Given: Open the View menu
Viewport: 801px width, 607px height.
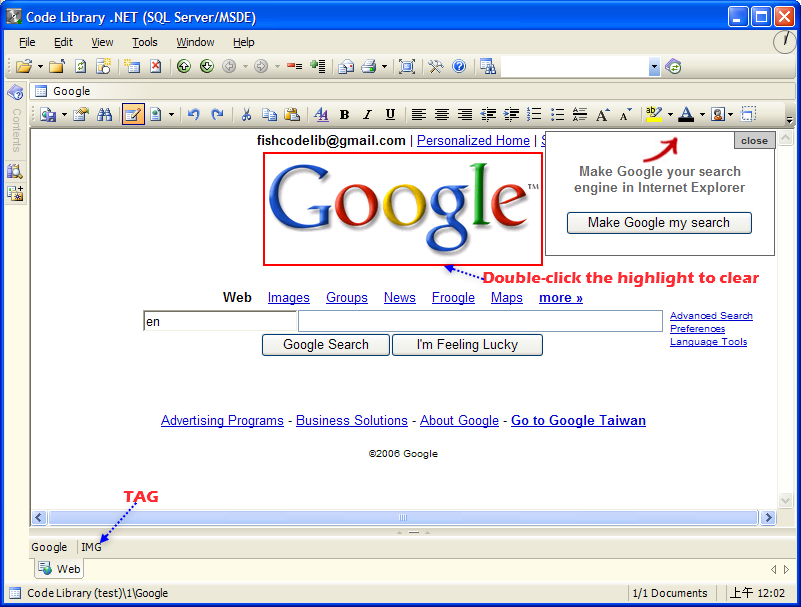Looking at the screenshot, I should [102, 42].
